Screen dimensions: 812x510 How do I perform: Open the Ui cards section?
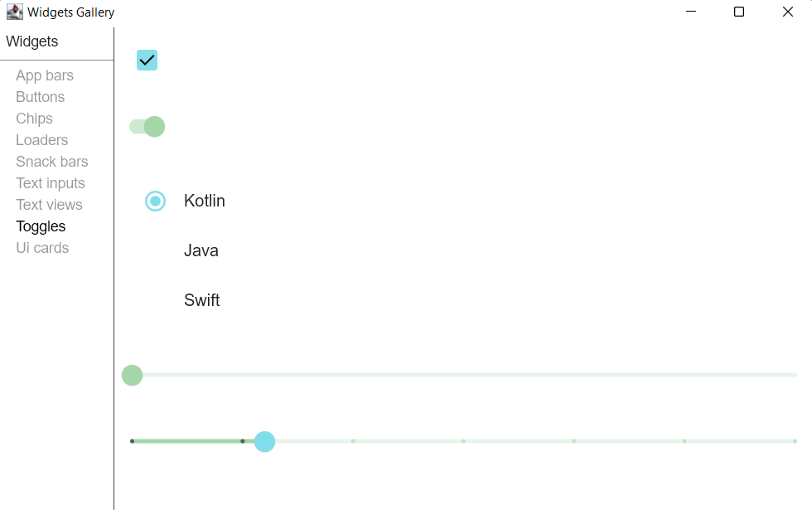(41, 247)
